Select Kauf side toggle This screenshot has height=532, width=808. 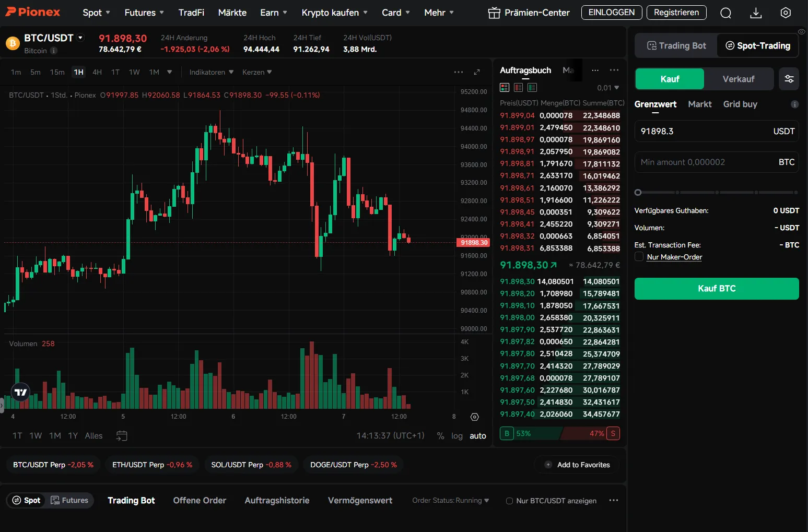pos(670,79)
